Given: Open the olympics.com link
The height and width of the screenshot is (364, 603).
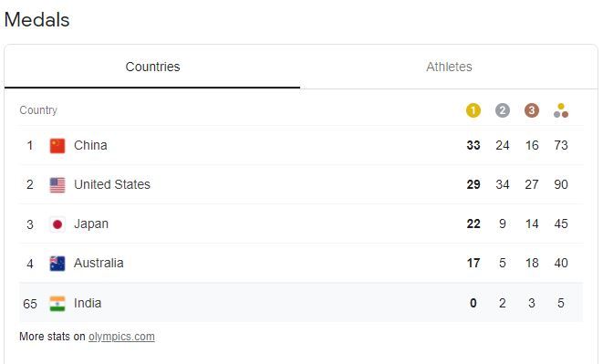Looking at the screenshot, I should [121, 337].
